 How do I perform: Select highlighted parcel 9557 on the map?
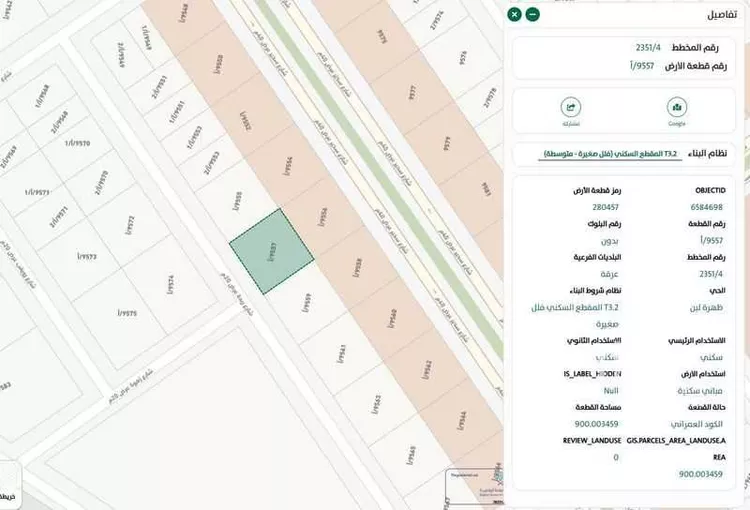pos(272,251)
